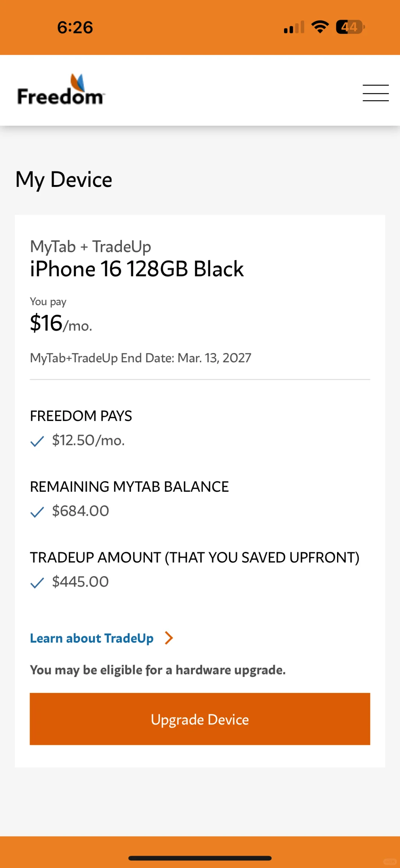Tap Freedom Pays section label

point(81,416)
